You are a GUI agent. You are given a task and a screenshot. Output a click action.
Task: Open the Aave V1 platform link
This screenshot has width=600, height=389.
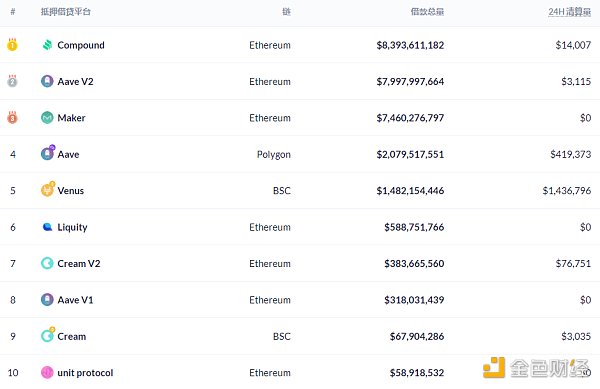click(75, 300)
